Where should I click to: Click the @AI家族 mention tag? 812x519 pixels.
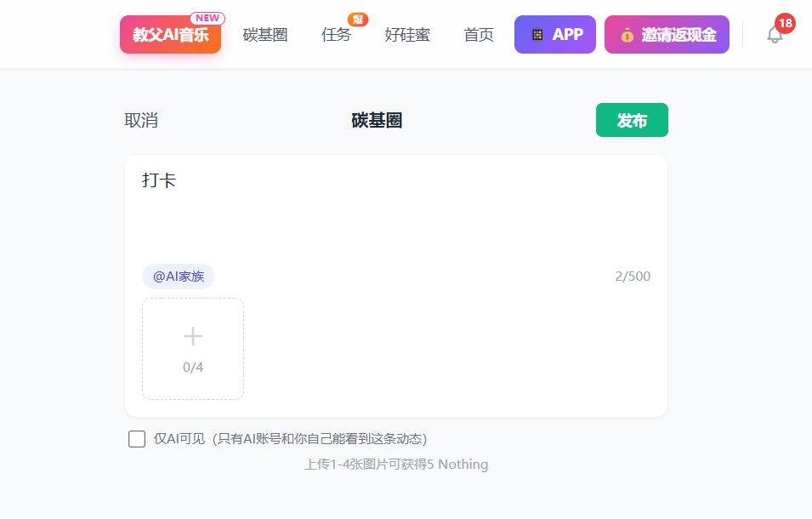pos(178,277)
